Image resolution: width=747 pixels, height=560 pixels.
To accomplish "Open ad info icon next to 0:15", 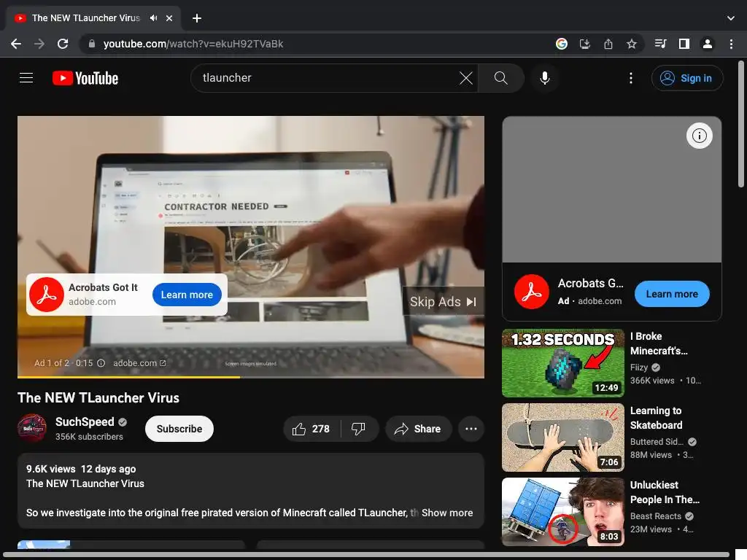I will [101, 363].
